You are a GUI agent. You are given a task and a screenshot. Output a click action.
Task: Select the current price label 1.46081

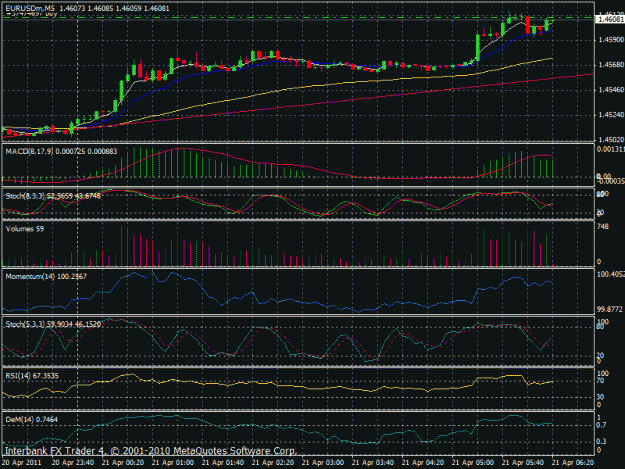pos(610,20)
